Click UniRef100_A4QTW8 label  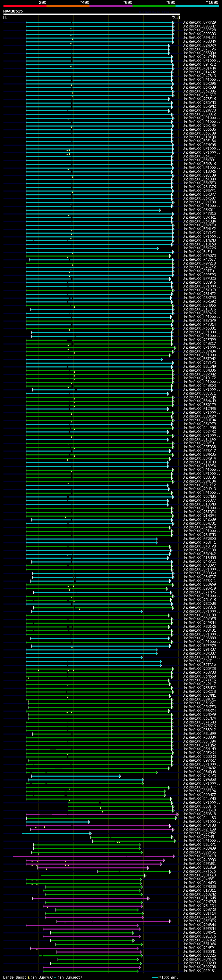pos(199,826)
